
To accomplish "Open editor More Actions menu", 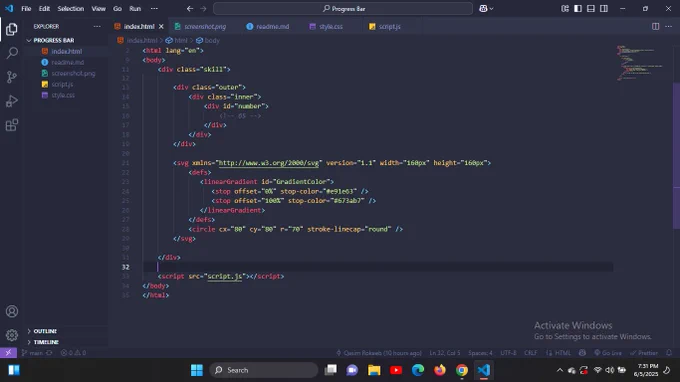I will [x=668, y=26].
